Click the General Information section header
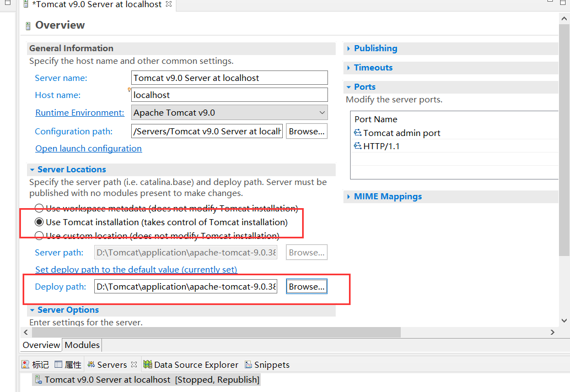The image size is (570, 392). click(181, 48)
